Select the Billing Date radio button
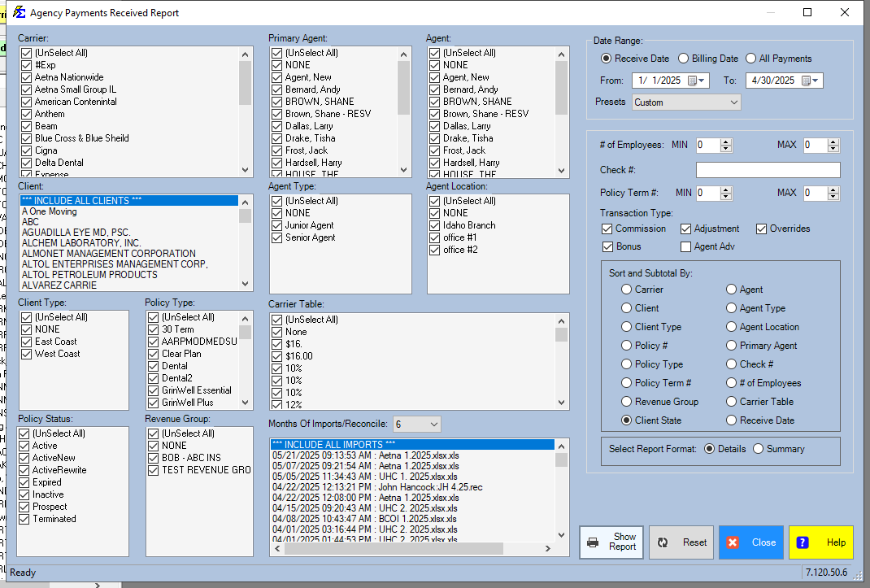 pos(683,59)
